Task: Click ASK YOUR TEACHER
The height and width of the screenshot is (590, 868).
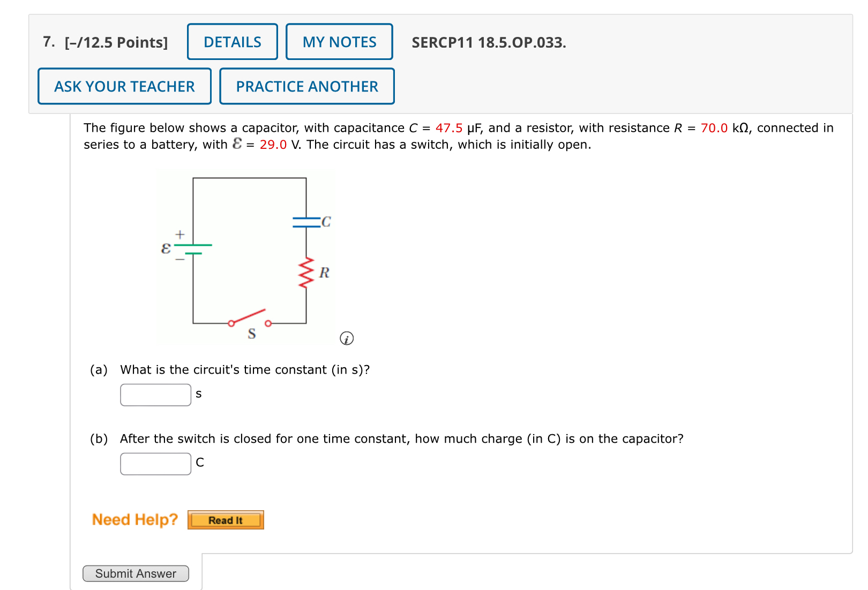Action: coord(124,86)
